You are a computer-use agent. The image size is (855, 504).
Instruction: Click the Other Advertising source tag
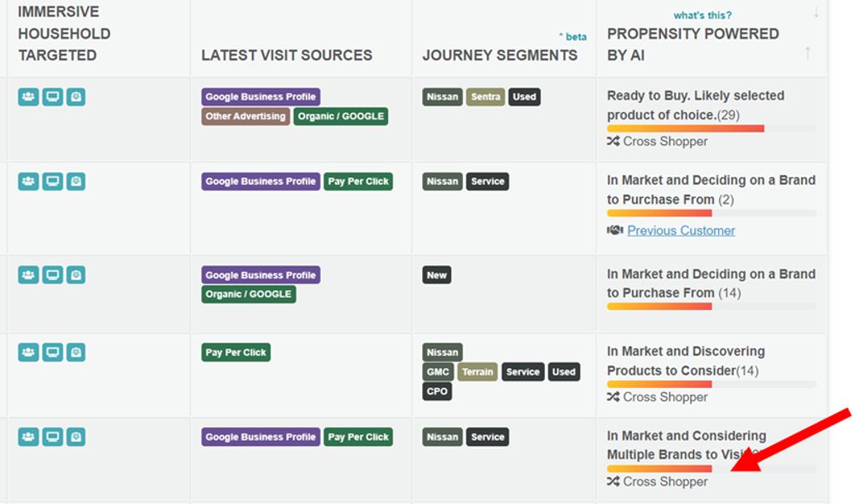[245, 117]
